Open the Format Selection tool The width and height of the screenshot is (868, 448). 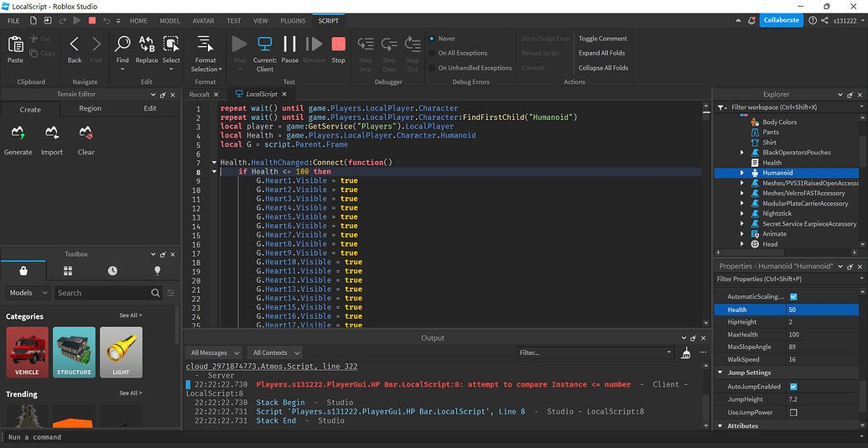[205, 44]
